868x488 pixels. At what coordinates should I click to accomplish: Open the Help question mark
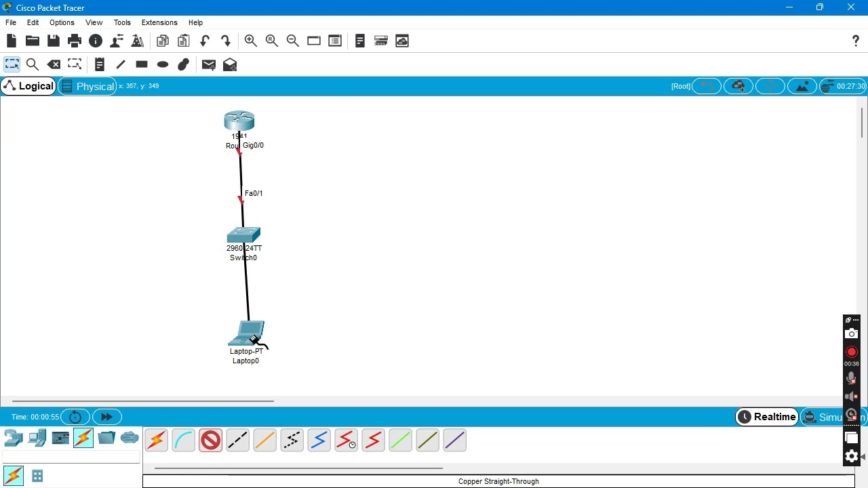tap(856, 41)
